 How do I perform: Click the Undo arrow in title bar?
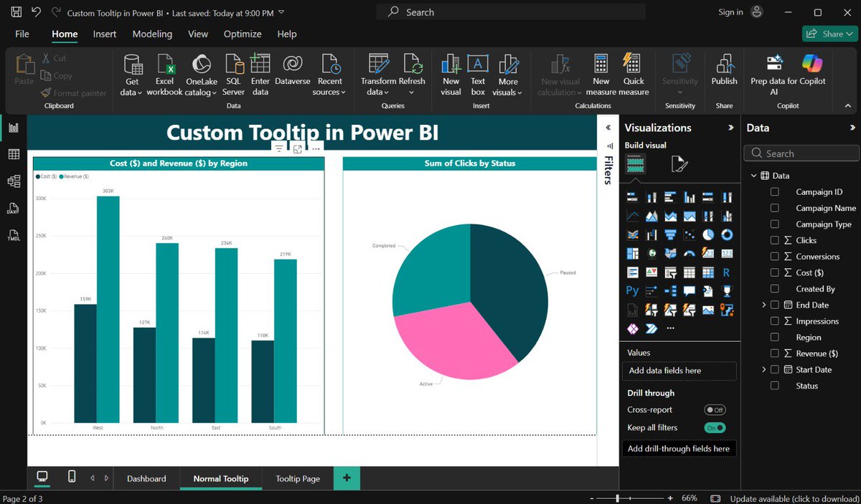click(x=36, y=12)
